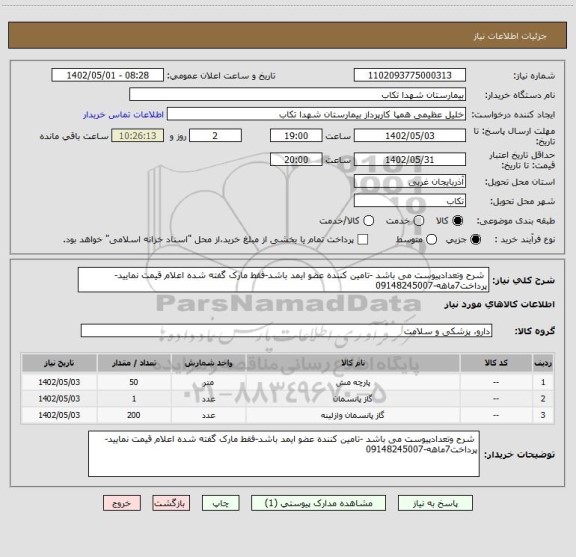The image size is (576, 557).
Task: Click the delivery city field تکاب
Action: tap(410, 201)
